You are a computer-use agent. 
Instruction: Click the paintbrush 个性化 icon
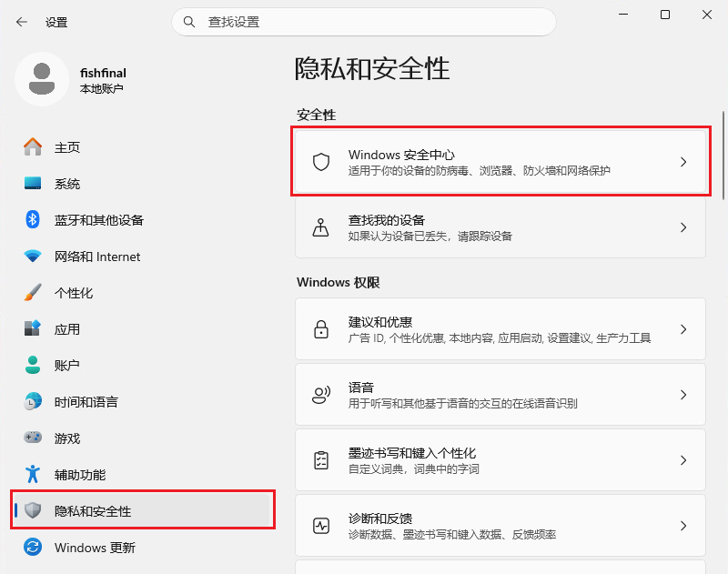33,292
